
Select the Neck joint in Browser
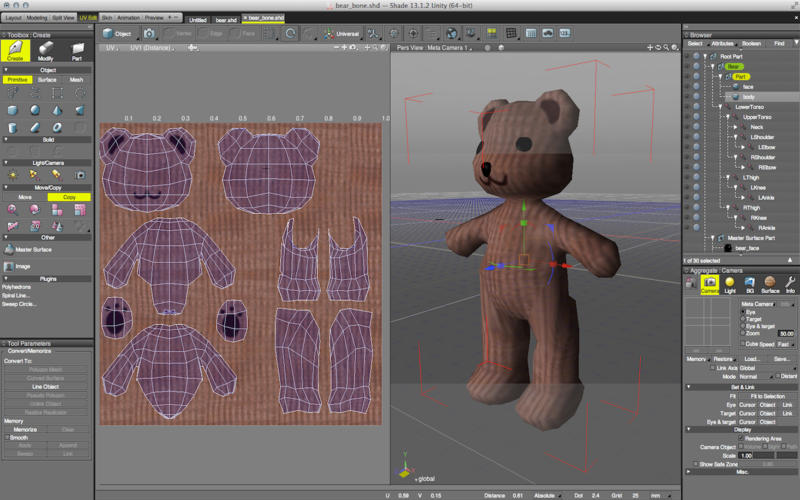click(756, 127)
